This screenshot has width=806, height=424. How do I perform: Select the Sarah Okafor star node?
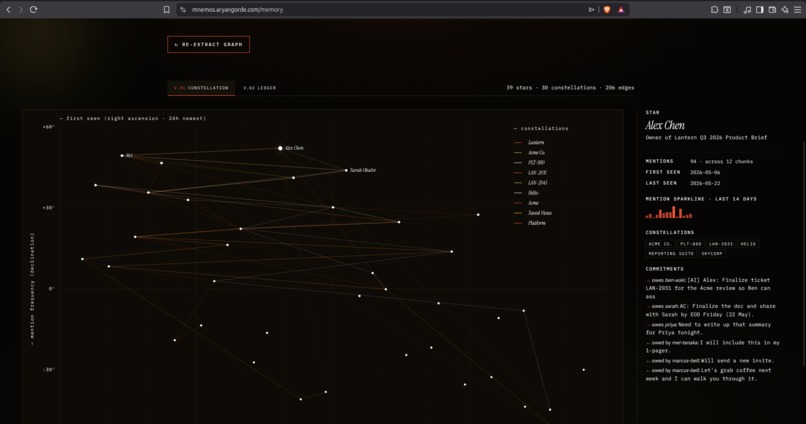(346, 170)
